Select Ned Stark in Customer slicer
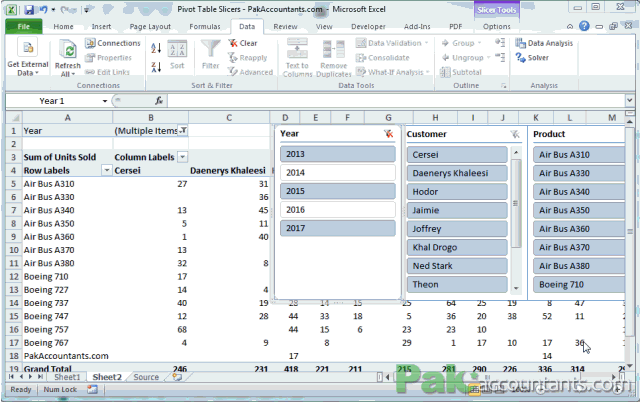The height and width of the screenshot is (402, 640). point(457,266)
